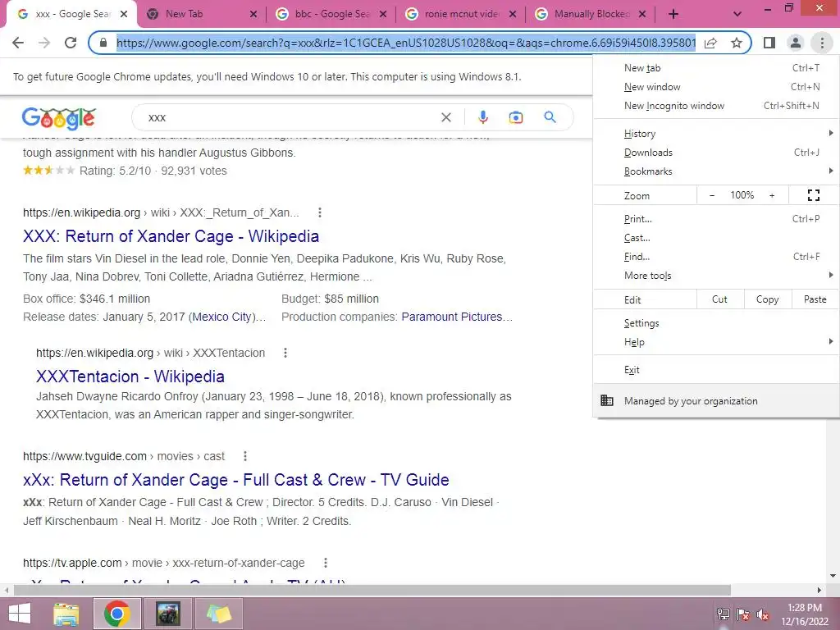Expand the History submenu
This screenshot has height=630, width=840.
[716, 134]
